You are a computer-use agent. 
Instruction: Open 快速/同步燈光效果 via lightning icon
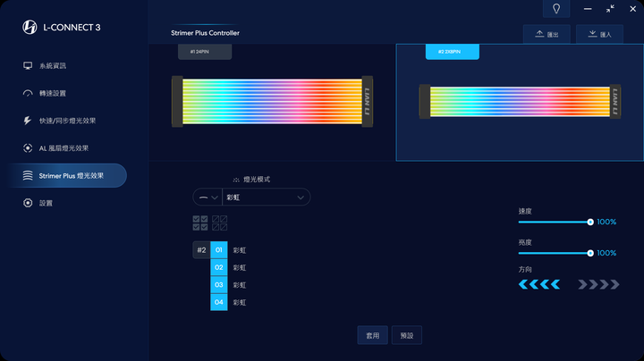[x=27, y=121]
